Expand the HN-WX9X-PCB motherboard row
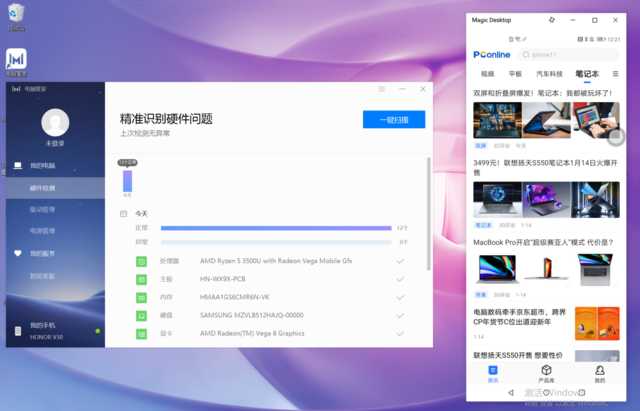This screenshot has height=411, width=640. (400, 279)
